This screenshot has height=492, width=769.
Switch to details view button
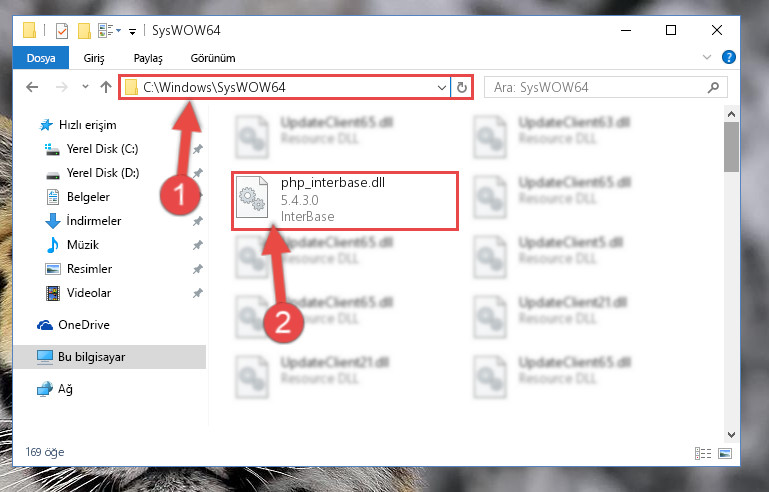[x=703, y=453]
